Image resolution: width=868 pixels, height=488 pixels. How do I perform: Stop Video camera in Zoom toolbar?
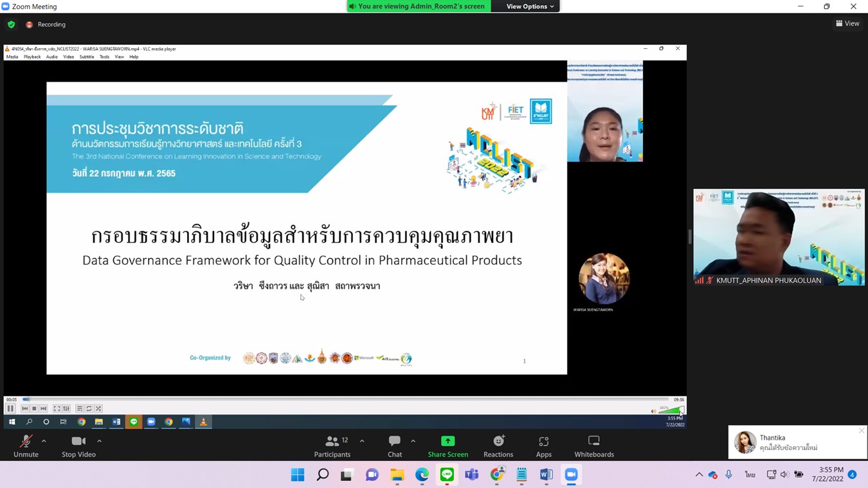(x=78, y=446)
